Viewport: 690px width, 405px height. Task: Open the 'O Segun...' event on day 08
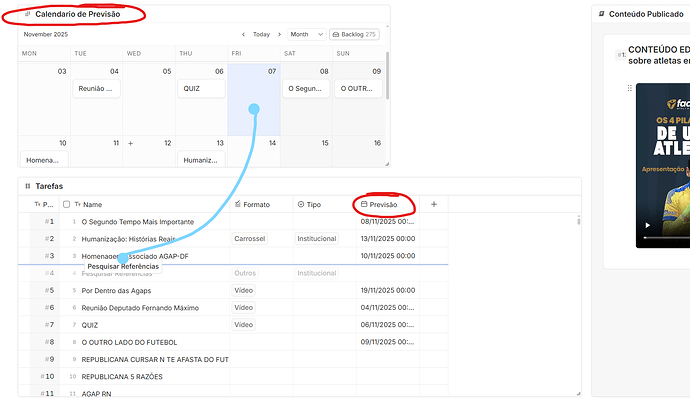click(x=306, y=88)
